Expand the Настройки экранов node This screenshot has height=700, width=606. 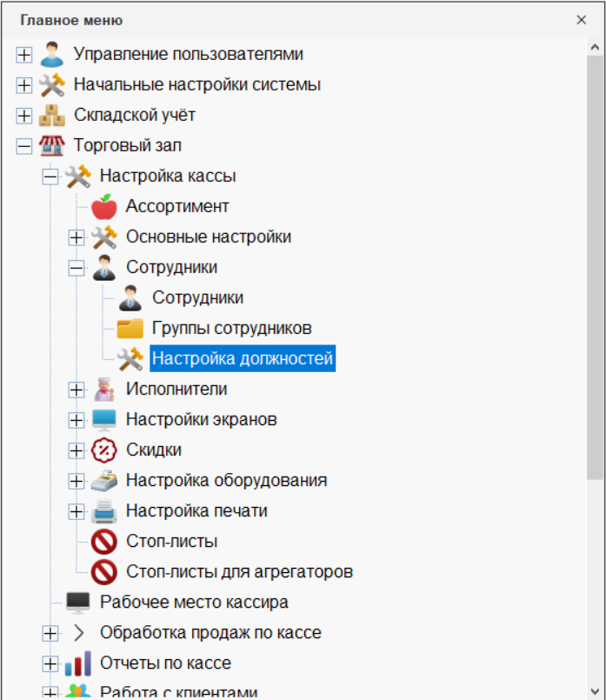click(x=77, y=420)
